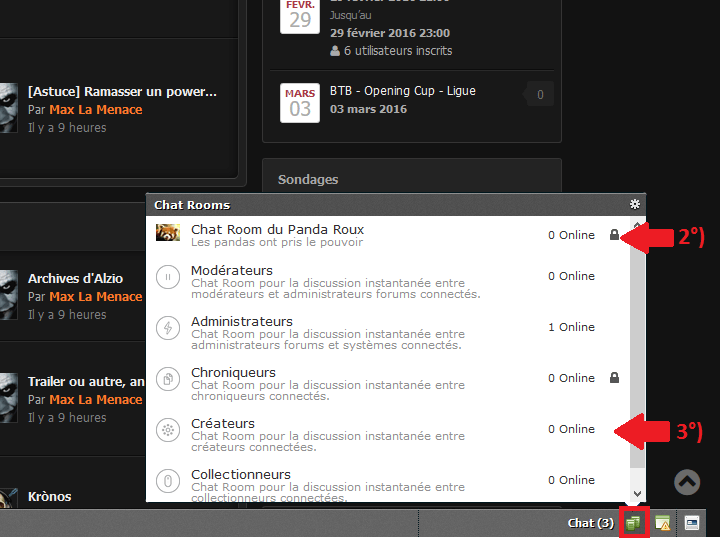This screenshot has height=538, width=720.
Task: Open Max La Menace profile under Archives d'Alzio
Action: point(96,297)
